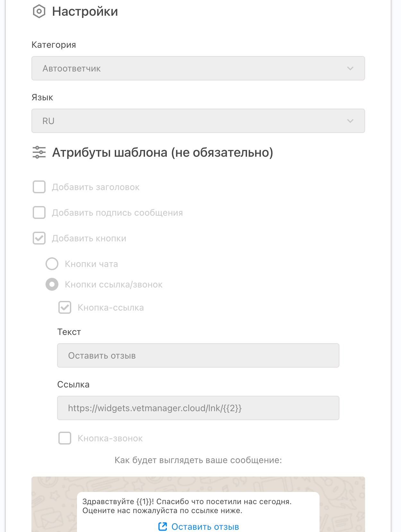
Task: Click the external-link icon in the message preview
Action: click(163, 527)
